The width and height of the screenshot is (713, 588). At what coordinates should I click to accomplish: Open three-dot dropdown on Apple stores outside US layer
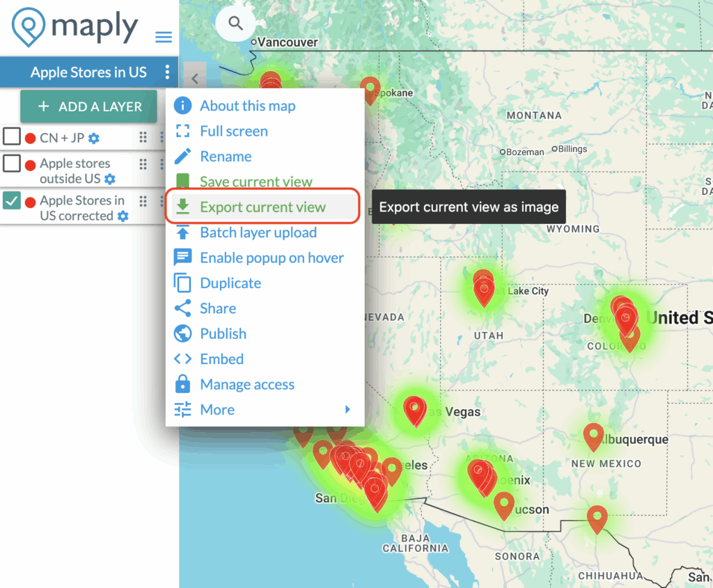point(162,164)
